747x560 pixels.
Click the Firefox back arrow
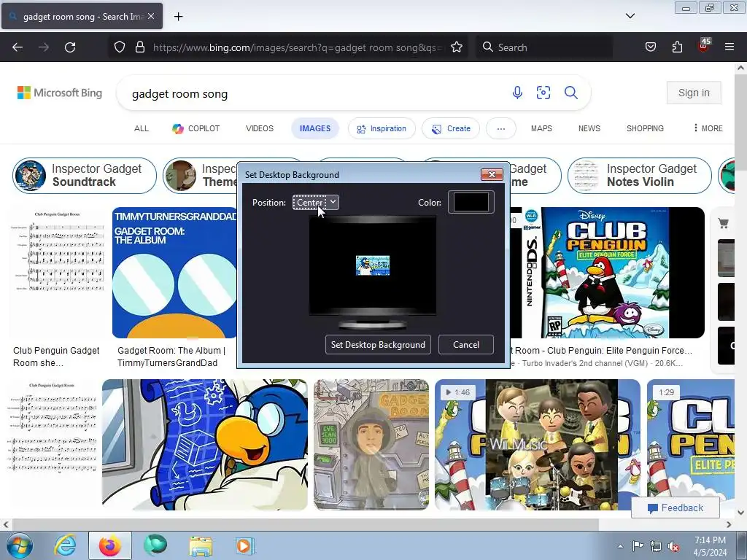pyautogui.click(x=18, y=47)
